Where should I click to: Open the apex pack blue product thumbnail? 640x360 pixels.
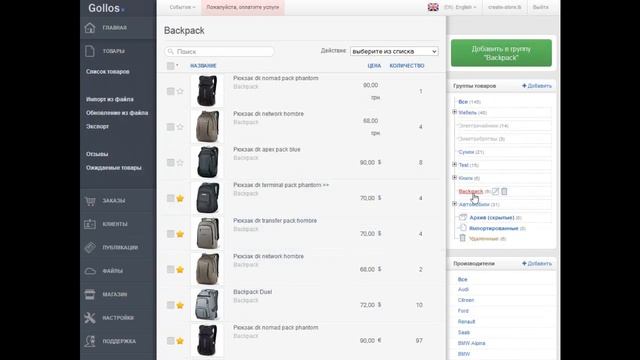tap(207, 162)
